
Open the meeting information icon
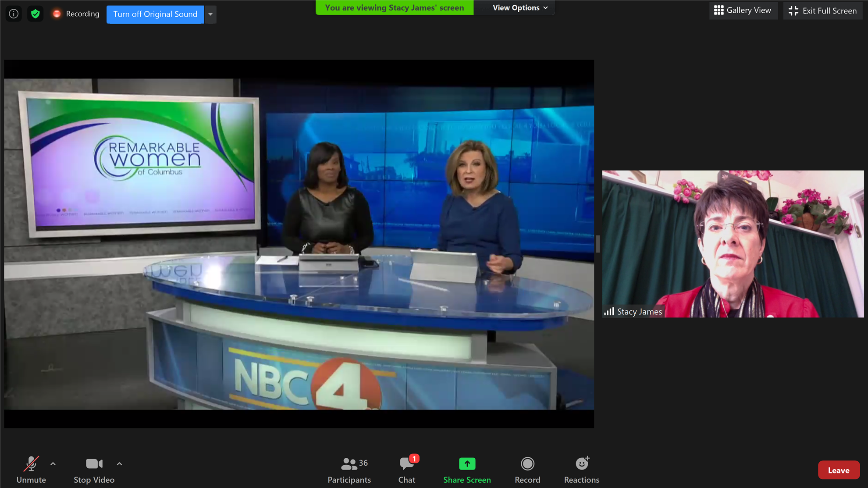14,14
